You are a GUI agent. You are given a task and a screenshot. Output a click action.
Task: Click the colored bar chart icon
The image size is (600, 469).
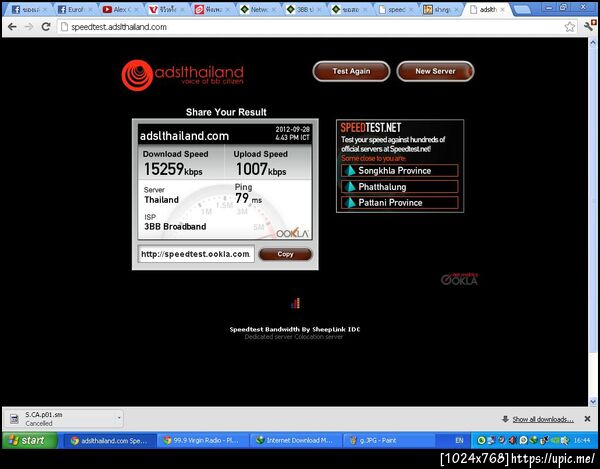point(295,303)
